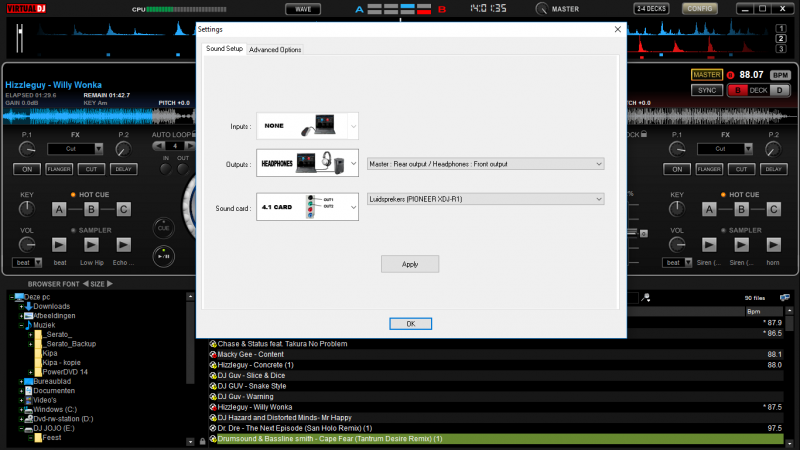Click the Apply button
Screen dimensions: 800x450
click(x=410, y=264)
